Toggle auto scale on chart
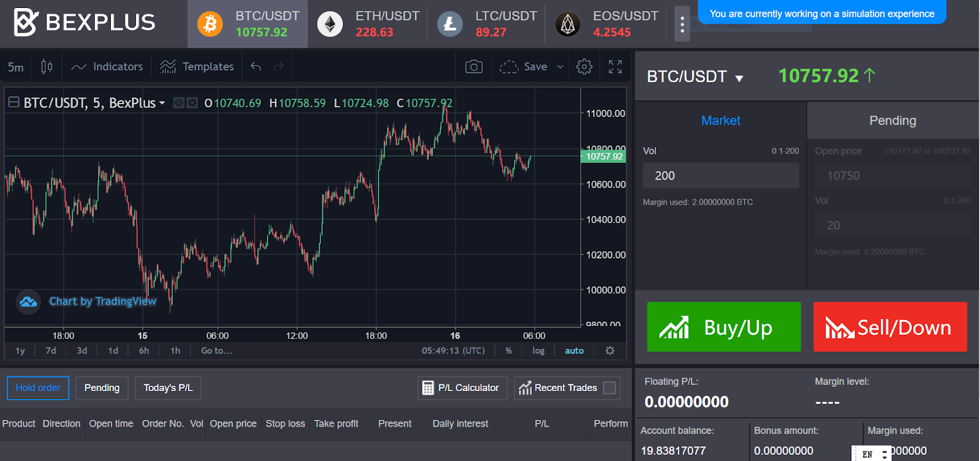The width and height of the screenshot is (980, 461). pyautogui.click(x=575, y=351)
